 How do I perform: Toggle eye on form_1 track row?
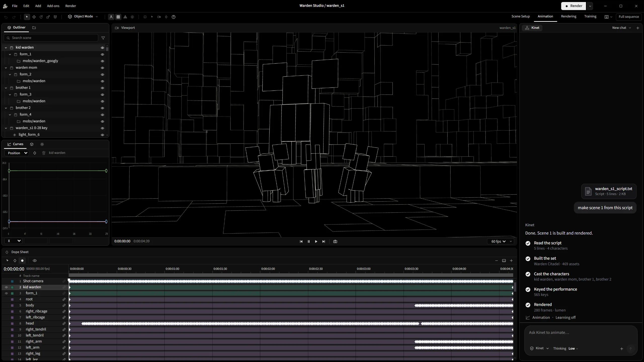point(6,293)
